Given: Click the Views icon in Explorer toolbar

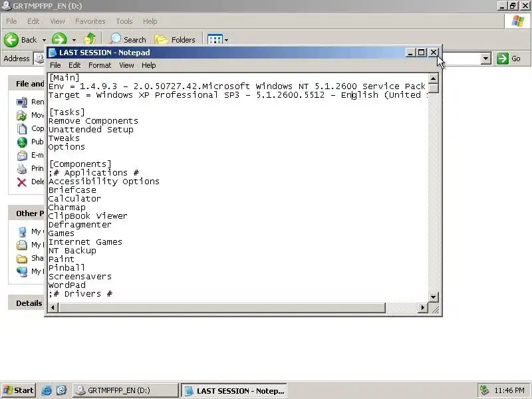Looking at the screenshot, I should tap(215, 40).
